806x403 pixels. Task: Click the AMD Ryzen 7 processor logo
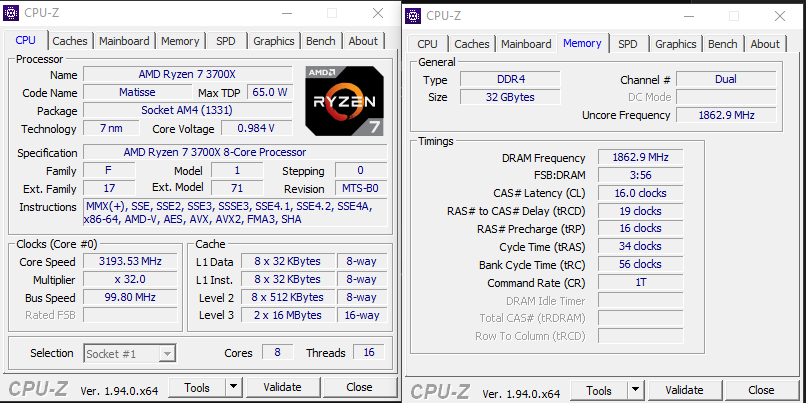coord(344,101)
